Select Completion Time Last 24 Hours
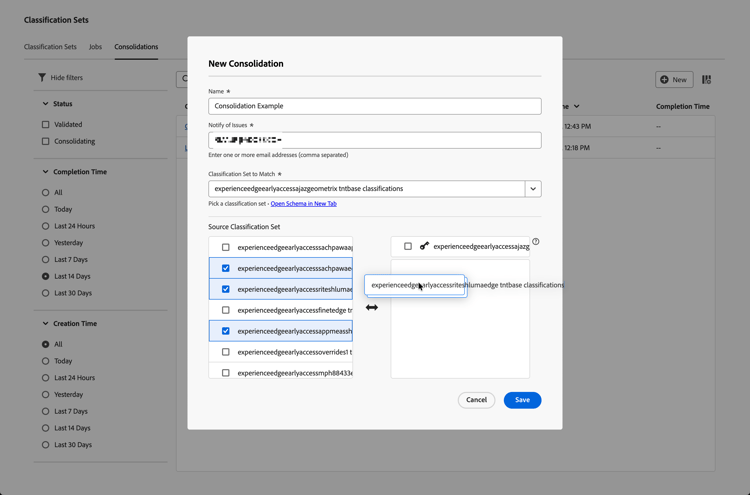The height and width of the screenshot is (495, 750). coord(45,226)
